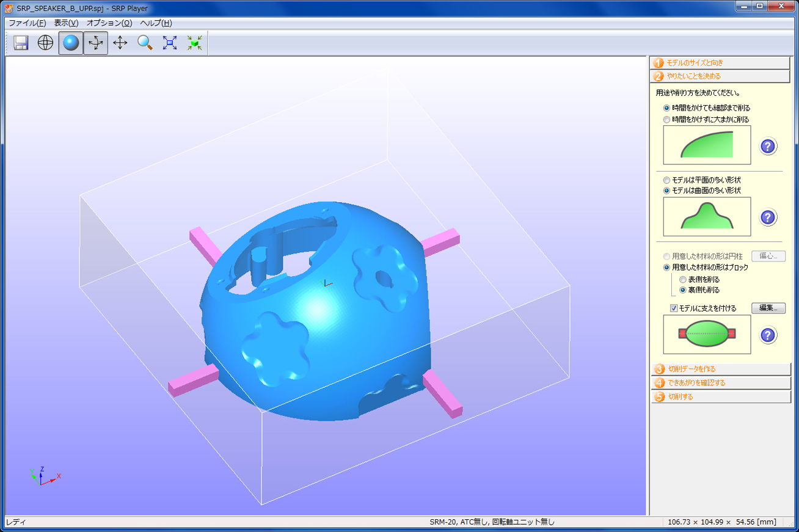Viewport: 799px width, 532px height.
Task: Click the Save floppy disk icon
Action: click(21, 43)
